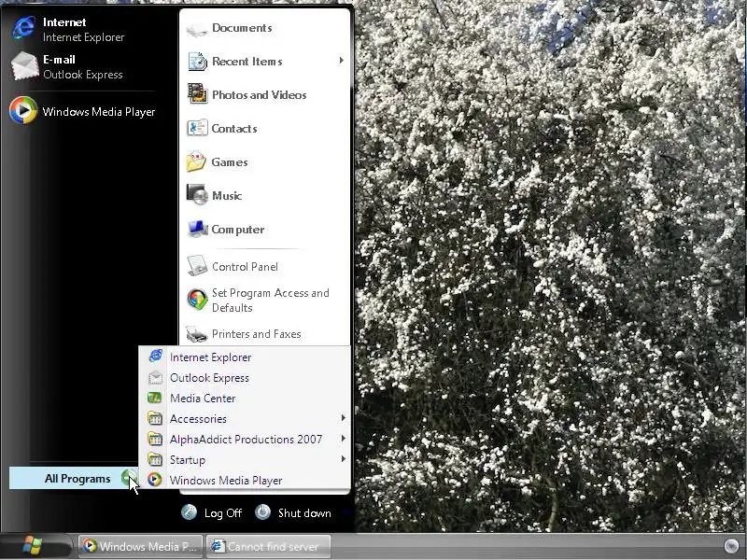747x560 pixels.
Task: Click the Outlook Express icon in the All Programs list
Action: point(155,378)
